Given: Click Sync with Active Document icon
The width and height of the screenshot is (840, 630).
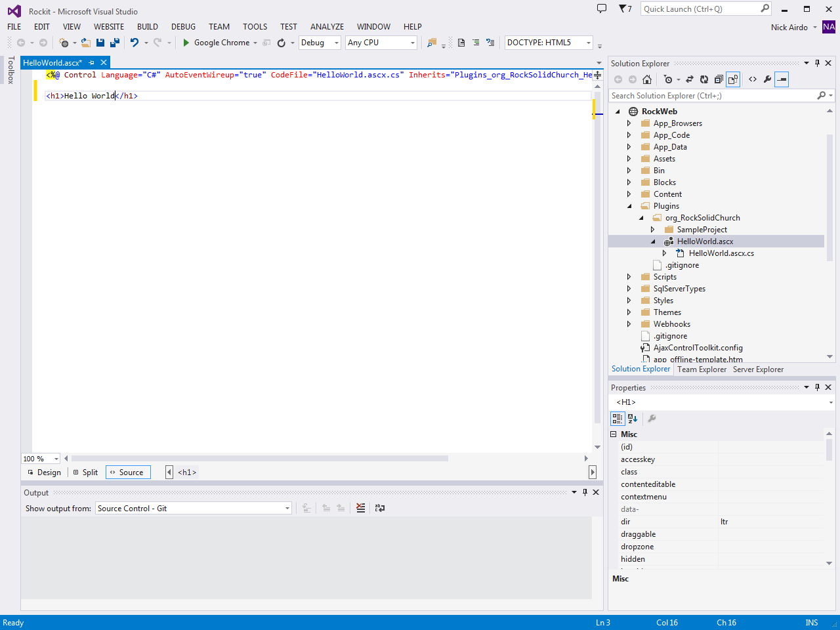Looking at the screenshot, I should click(690, 79).
